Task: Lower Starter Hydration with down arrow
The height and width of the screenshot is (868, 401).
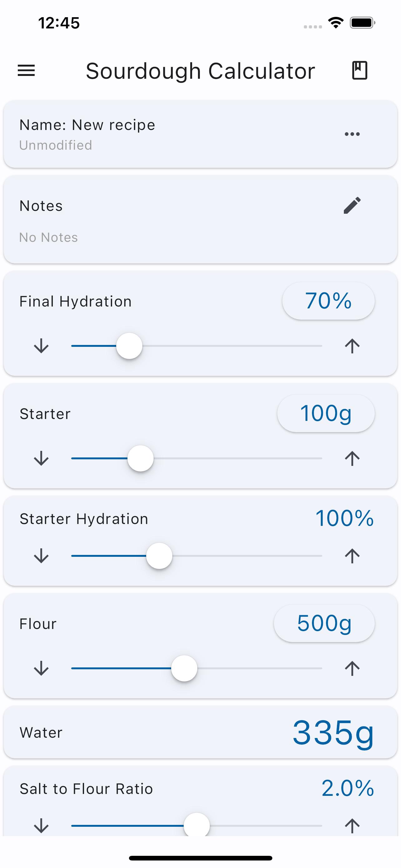Action: [42, 556]
